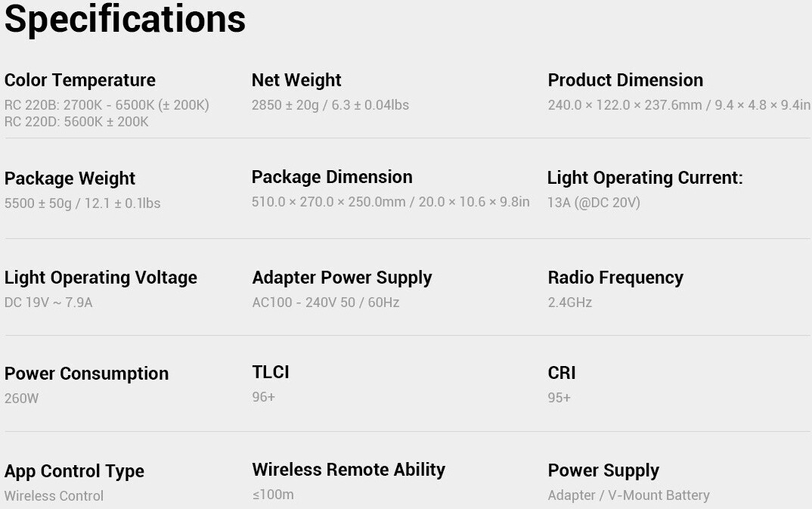
Task: Select the 13A (@DC 20V) value
Action: [594, 203]
